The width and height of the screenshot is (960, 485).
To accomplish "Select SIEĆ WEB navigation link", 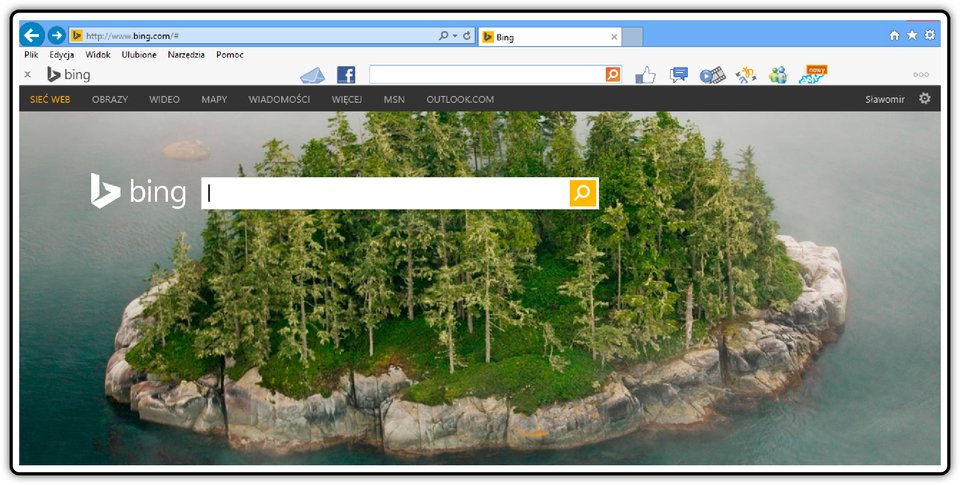I will [x=50, y=99].
